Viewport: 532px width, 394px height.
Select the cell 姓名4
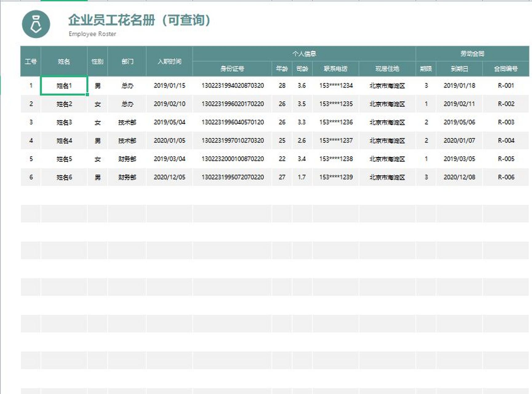64,141
